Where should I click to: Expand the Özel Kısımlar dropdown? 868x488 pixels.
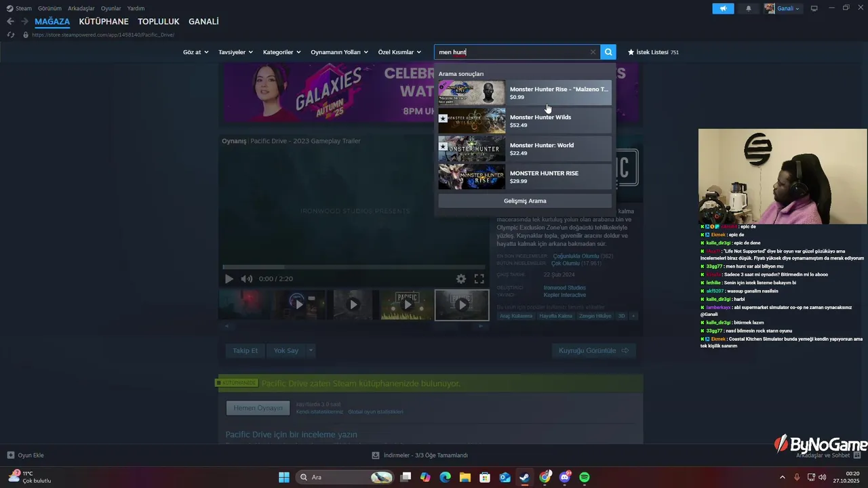[x=399, y=52]
